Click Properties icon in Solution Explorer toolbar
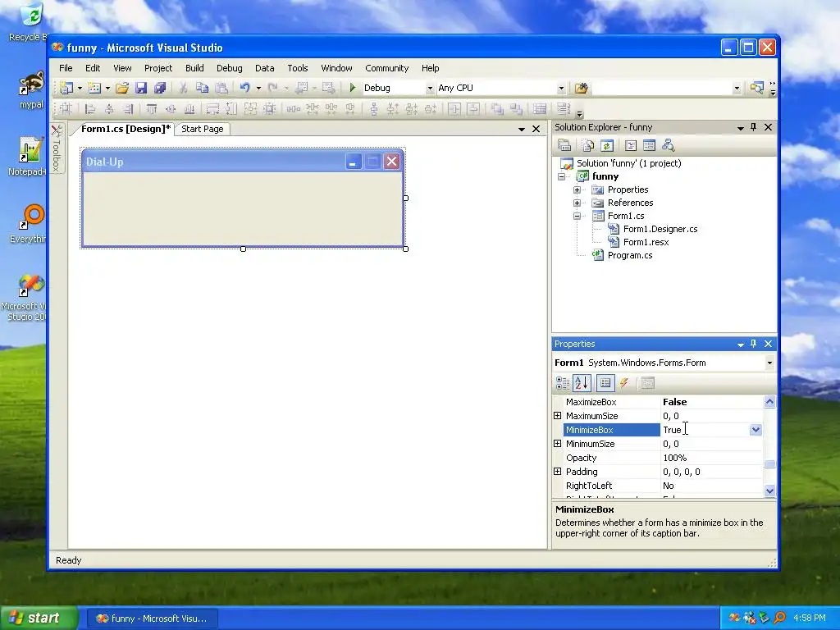 564,145
